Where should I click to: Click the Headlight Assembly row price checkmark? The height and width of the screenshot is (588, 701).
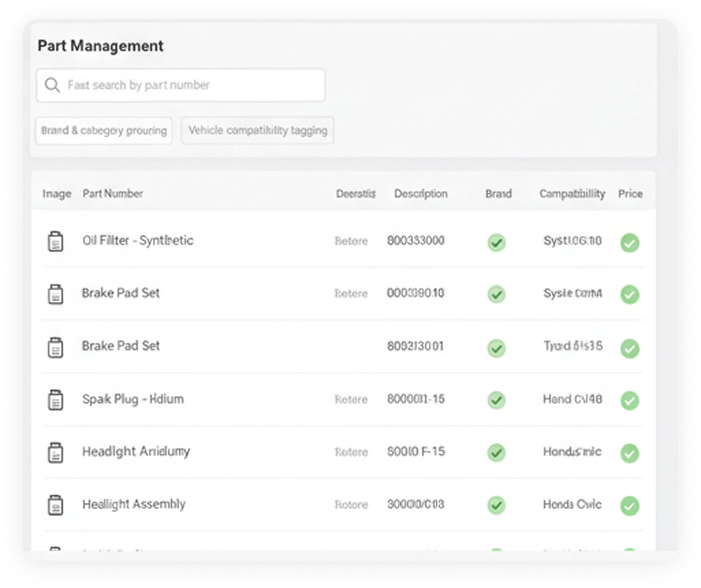coord(629,506)
